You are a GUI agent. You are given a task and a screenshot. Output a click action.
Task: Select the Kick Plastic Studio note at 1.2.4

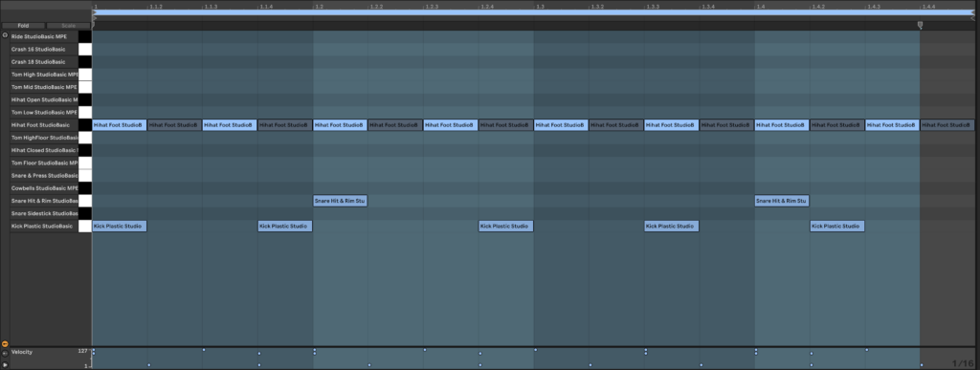pos(505,226)
